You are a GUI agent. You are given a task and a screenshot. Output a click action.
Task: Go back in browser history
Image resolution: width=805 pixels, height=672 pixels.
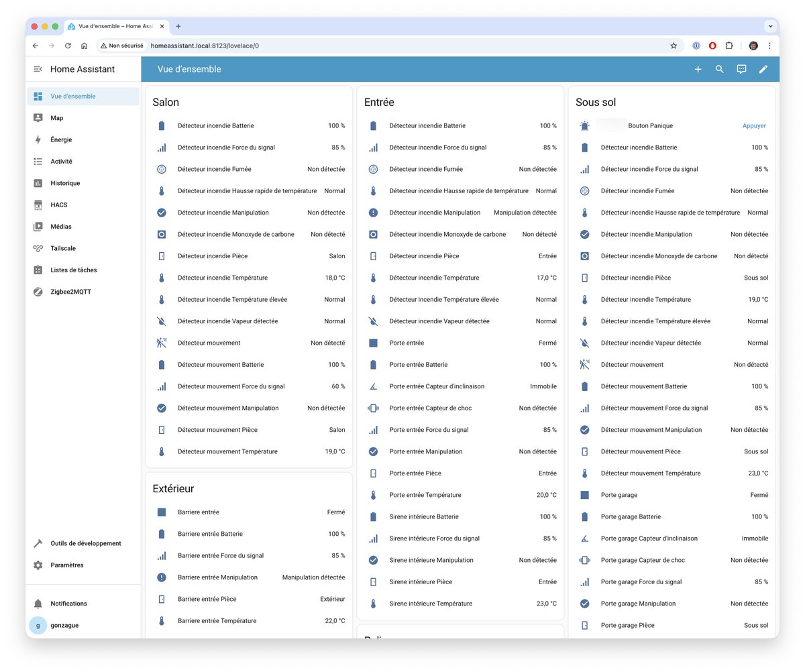36,46
